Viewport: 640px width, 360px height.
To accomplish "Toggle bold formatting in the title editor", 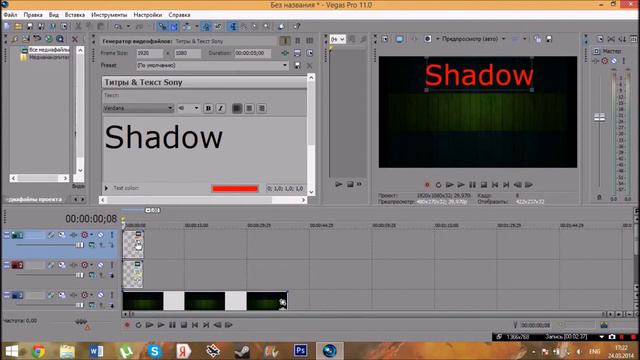I will [x=208, y=109].
